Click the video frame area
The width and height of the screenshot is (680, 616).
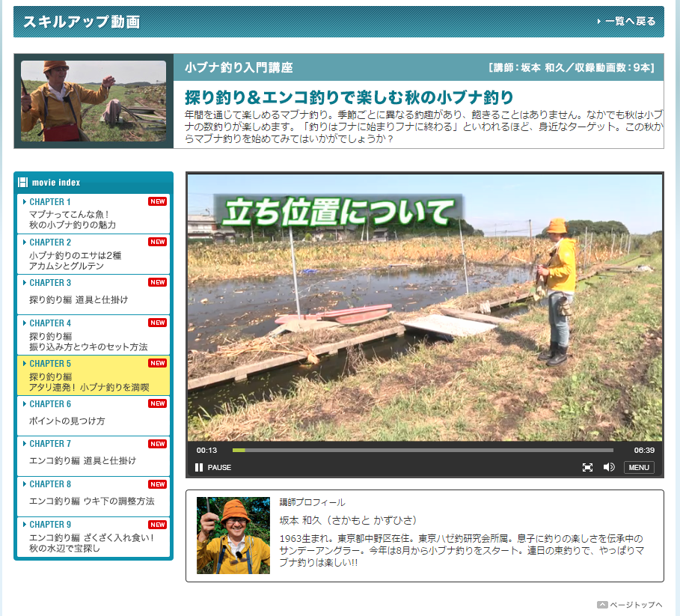click(425, 308)
